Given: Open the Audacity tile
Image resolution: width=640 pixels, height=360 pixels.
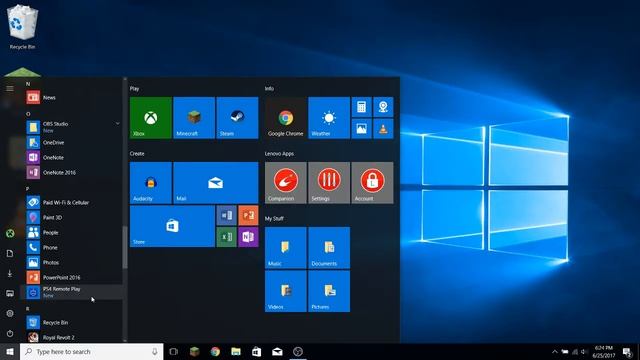Looking at the screenshot, I should pos(151,182).
